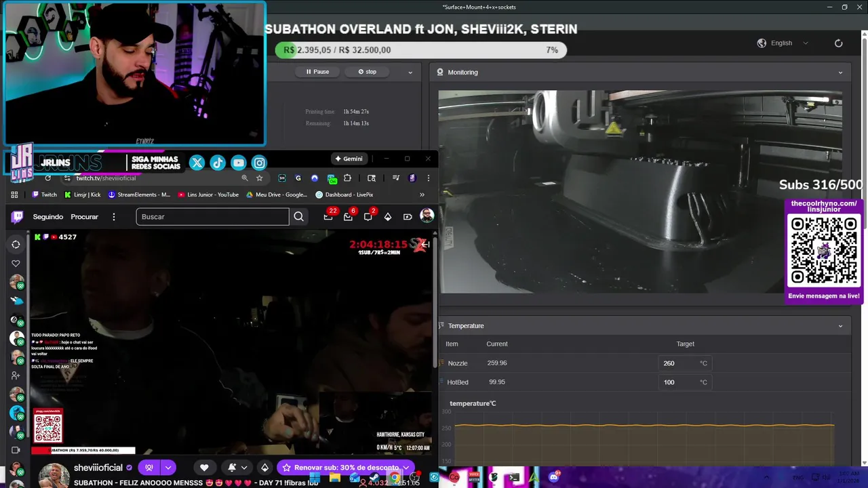This screenshot has width=868, height=488.
Task: Click the YouTube social icon in the overlay
Action: pyautogui.click(x=239, y=163)
